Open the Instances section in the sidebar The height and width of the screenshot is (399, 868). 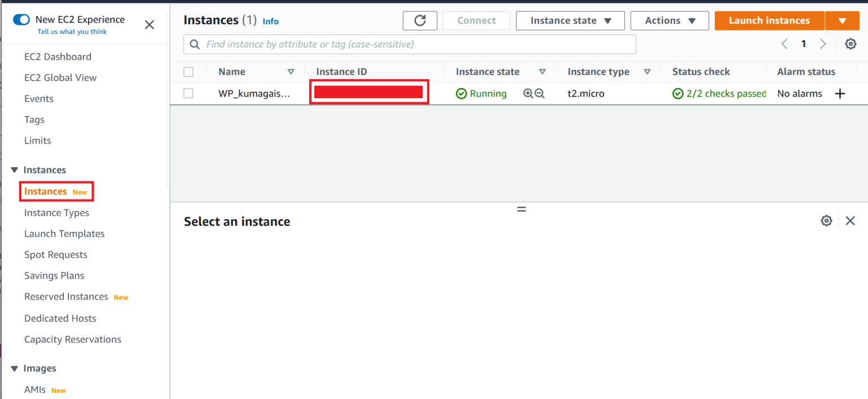point(45,170)
